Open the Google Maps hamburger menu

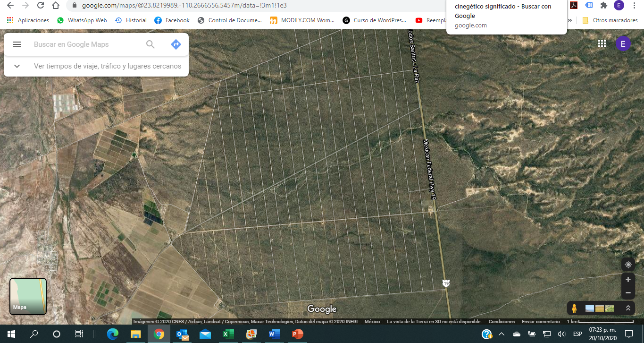[17, 44]
